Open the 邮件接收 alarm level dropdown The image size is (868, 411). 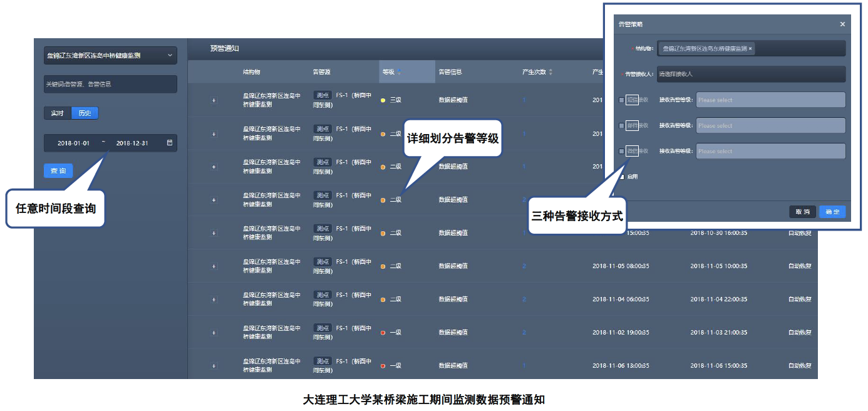(770, 125)
